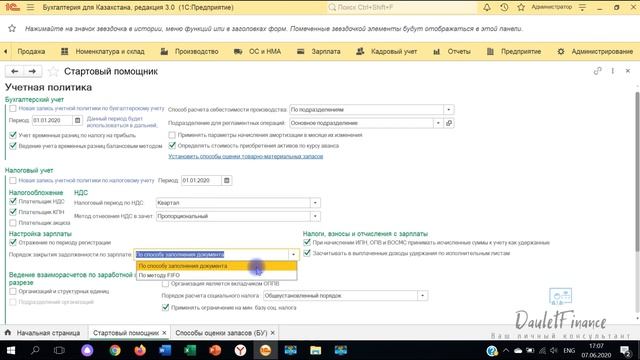Open history clock icon in title bar
The width and height of the screenshot is (640, 360).
(x=504, y=7)
